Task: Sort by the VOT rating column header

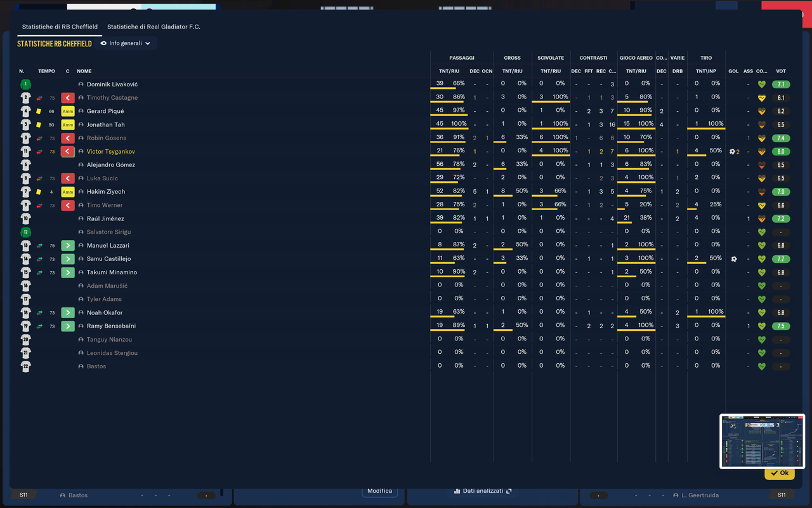Action: point(781,71)
